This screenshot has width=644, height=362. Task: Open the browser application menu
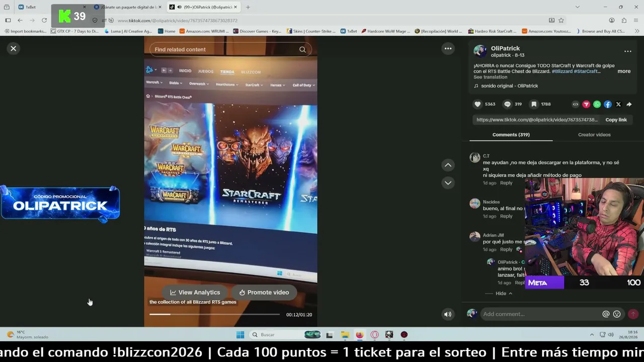(636, 20)
